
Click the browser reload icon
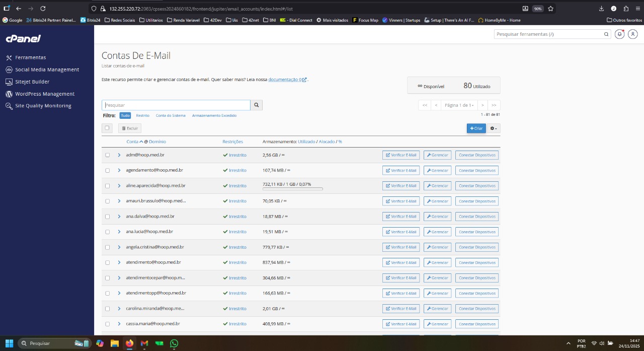coord(43,9)
